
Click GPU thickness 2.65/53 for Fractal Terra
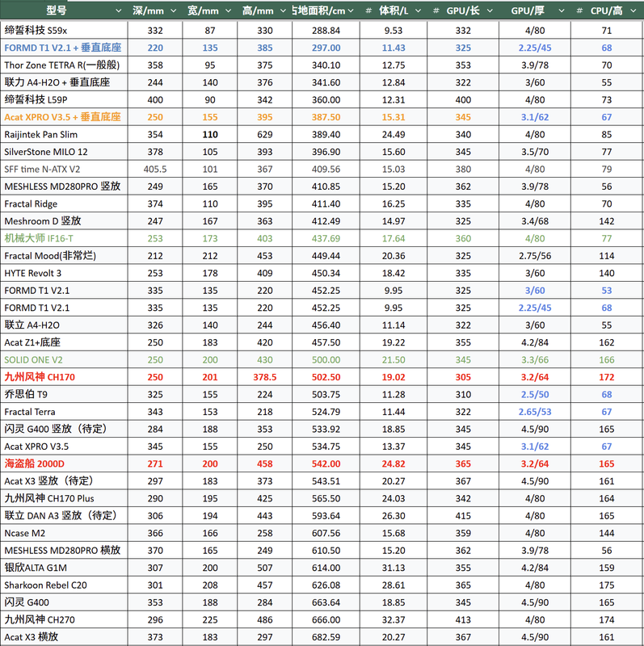(x=535, y=412)
